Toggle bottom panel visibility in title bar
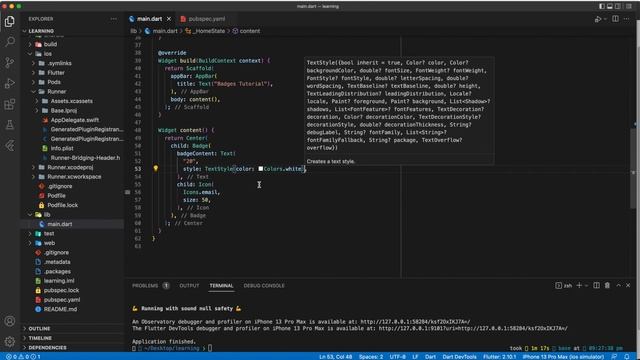 click(610, 6)
